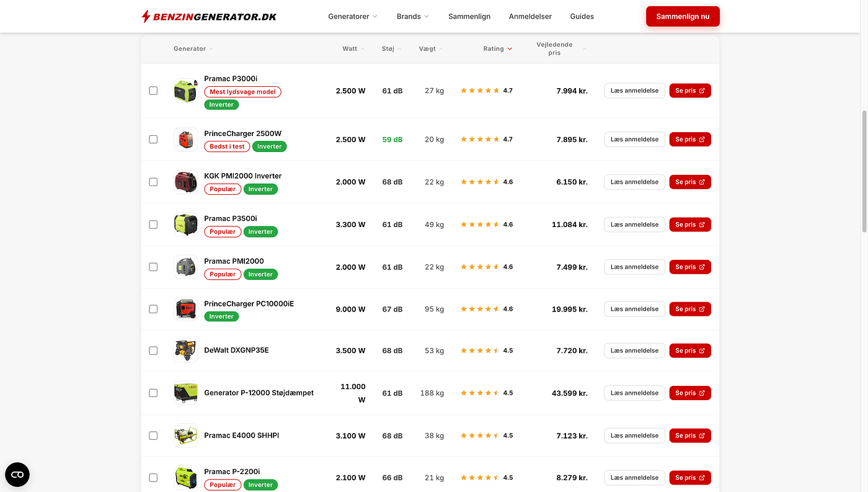Open the Guides nav item
This screenshot has height=492, width=868.
582,17
